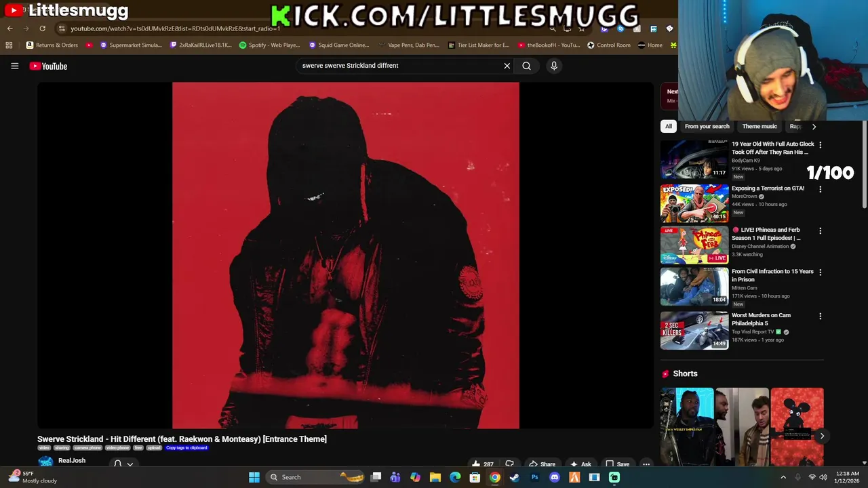Image resolution: width=868 pixels, height=488 pixels.
Task: Open the Vape Pens, Dab Pen bookmark
Action: click(408, 45)
